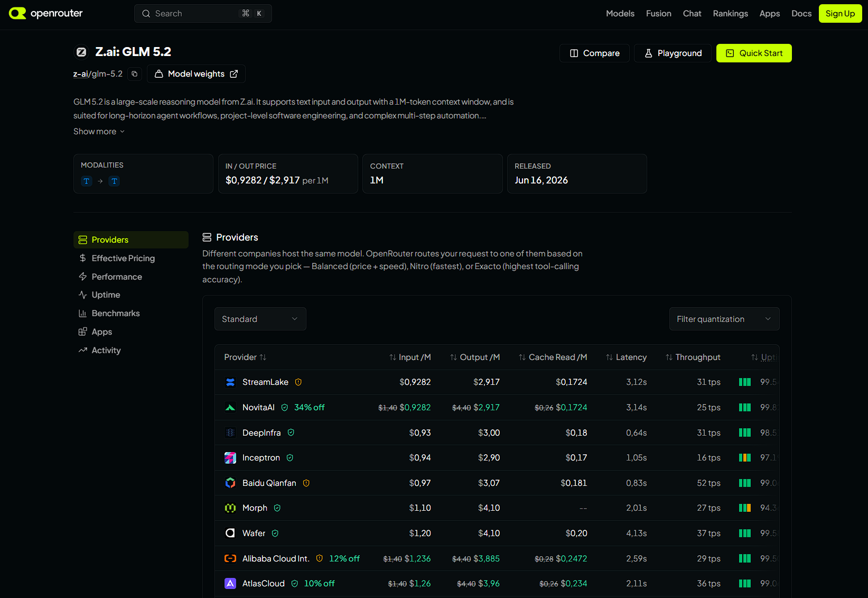Screen dimensions: 868x598
Task: Click the Morph provider logo
Action: click(x=230, y=508)
